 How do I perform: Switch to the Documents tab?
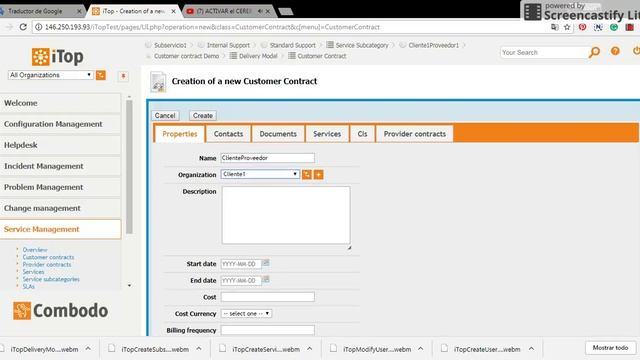278,134
